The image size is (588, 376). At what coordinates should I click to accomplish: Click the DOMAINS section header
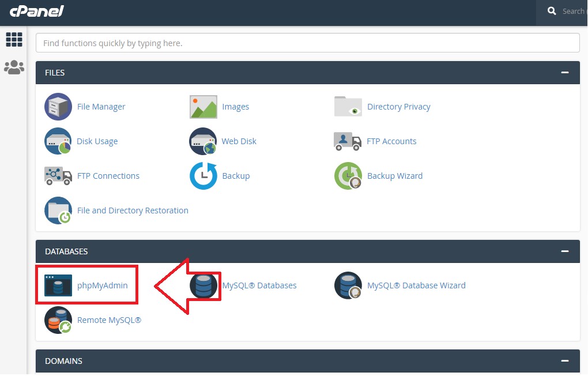307,361
